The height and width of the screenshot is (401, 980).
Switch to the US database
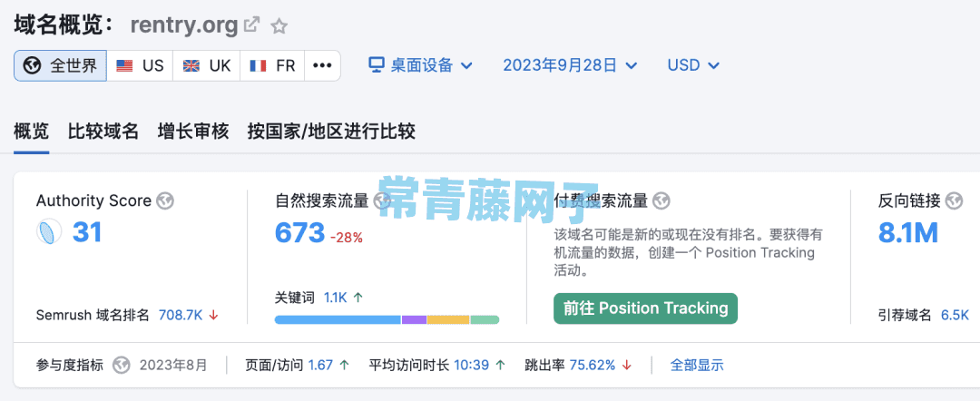click(140, 65)
